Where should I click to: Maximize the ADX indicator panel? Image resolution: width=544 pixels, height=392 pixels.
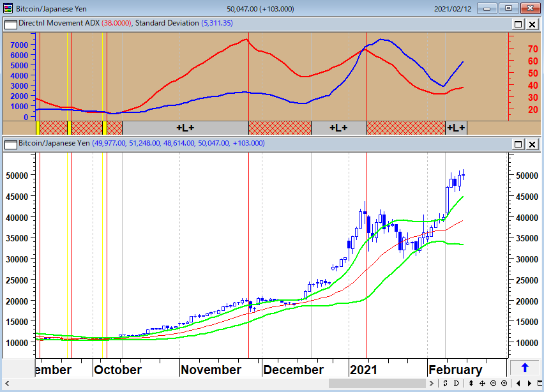coord(518,24)
